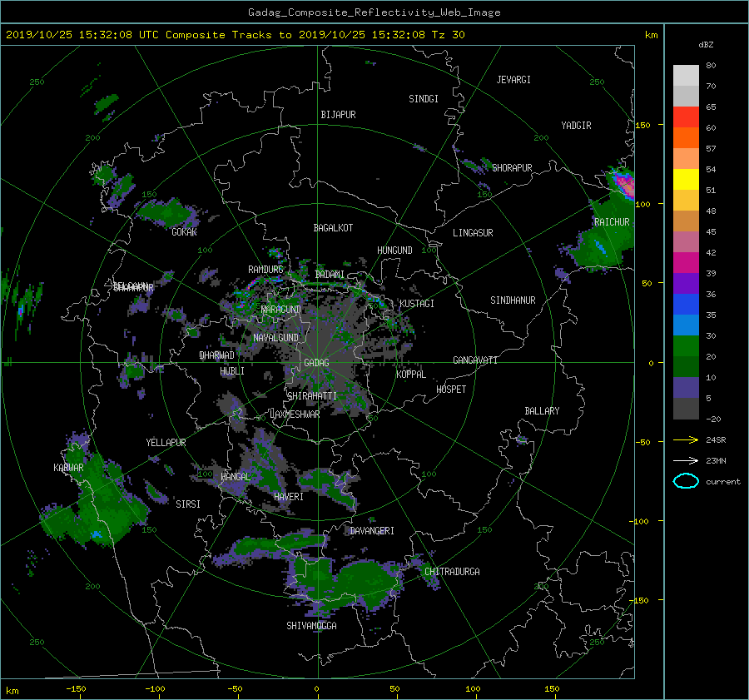This screenshot has height=700, width=749.
Task: Select the DHARWAD city label
Action: pyautogui.click(x=216, y=355)
